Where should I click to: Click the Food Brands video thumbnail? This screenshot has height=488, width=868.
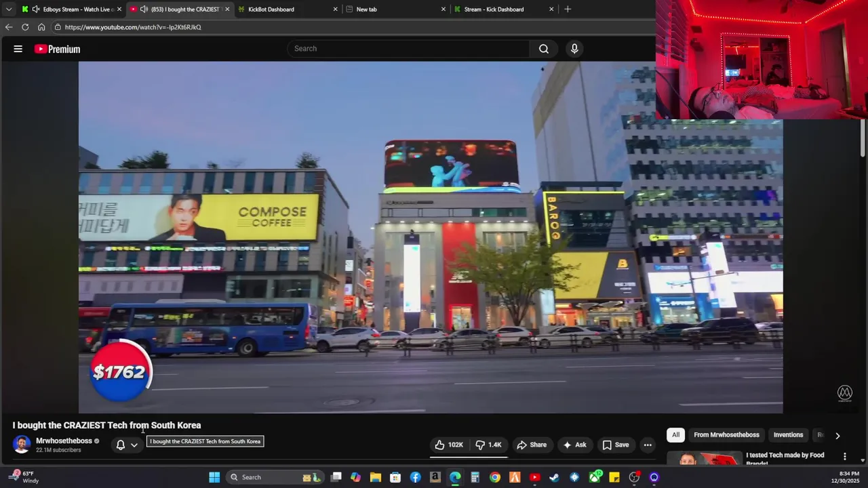(703, 459)
